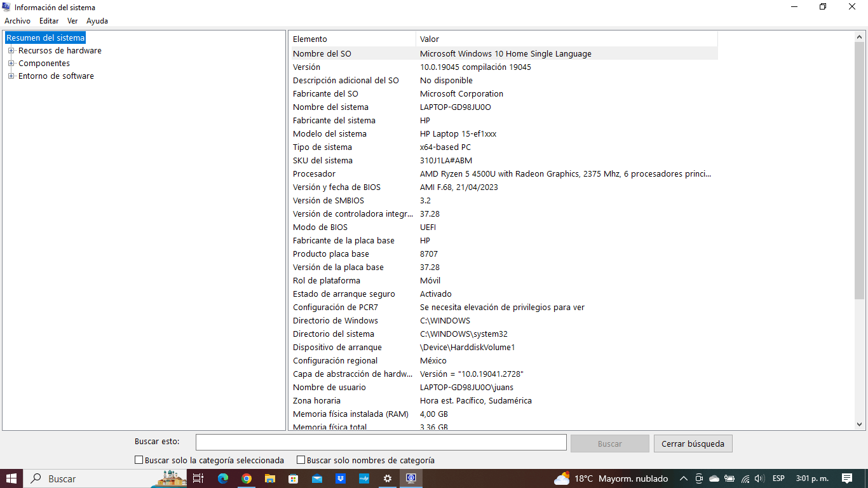Select the Procesador row

point(504,174)
